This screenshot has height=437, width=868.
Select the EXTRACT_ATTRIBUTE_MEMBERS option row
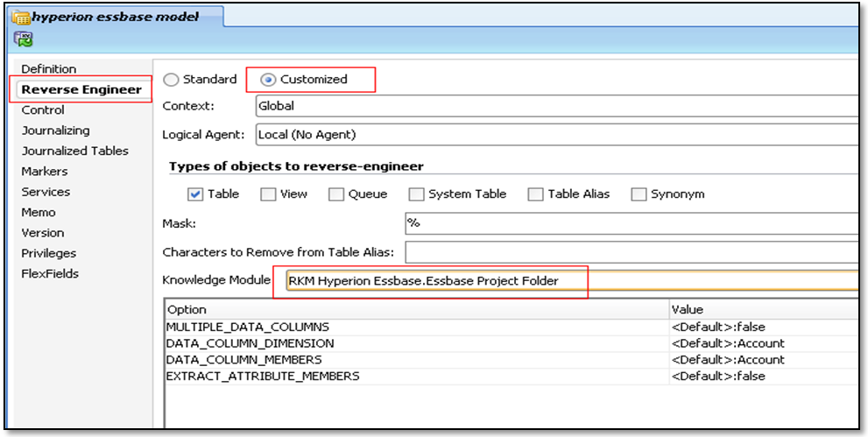click(513, 377)
